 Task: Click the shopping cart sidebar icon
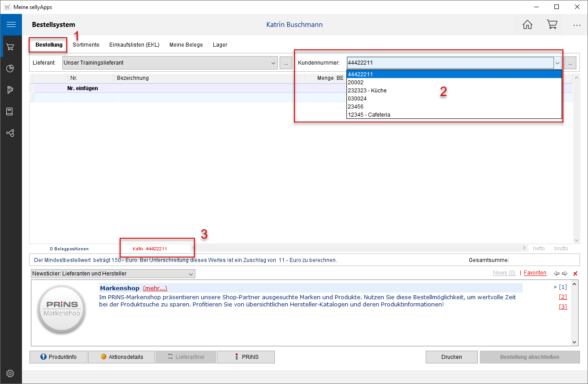10,47
